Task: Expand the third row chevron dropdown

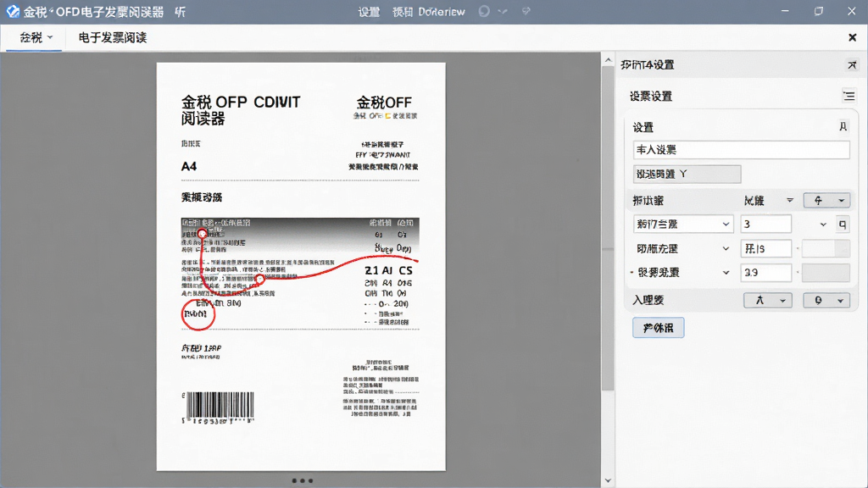Action: [x=726, y=273]
